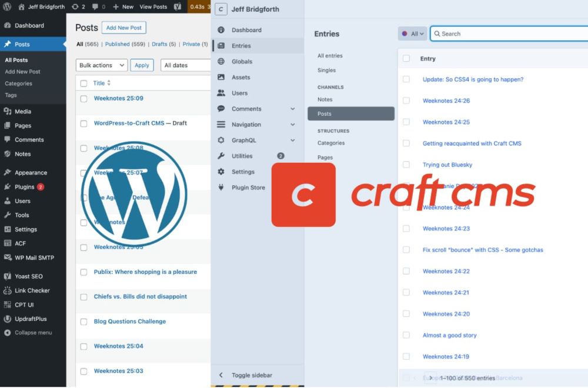Click the Plugins icon in WordPress sidebar
588x388 pixels.
click(8, 187)
